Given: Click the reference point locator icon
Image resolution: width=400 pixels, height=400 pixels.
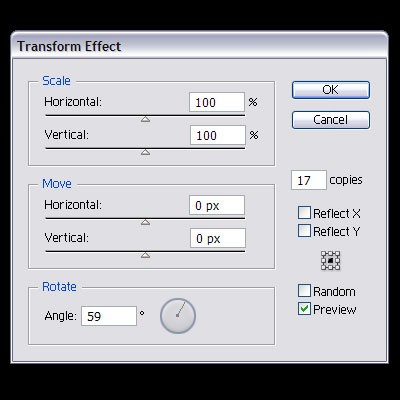Looking at the screenshot, I should (330, 260).
